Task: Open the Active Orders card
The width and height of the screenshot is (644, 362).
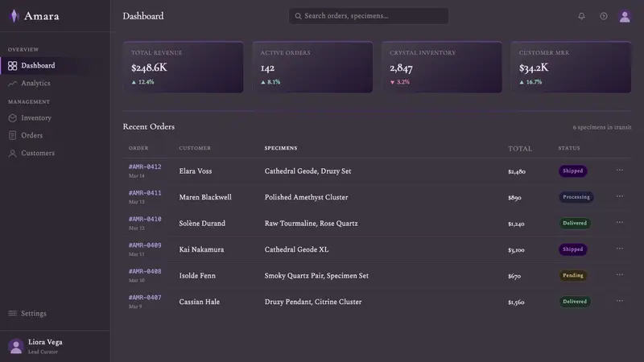Action: coord(312,67)
